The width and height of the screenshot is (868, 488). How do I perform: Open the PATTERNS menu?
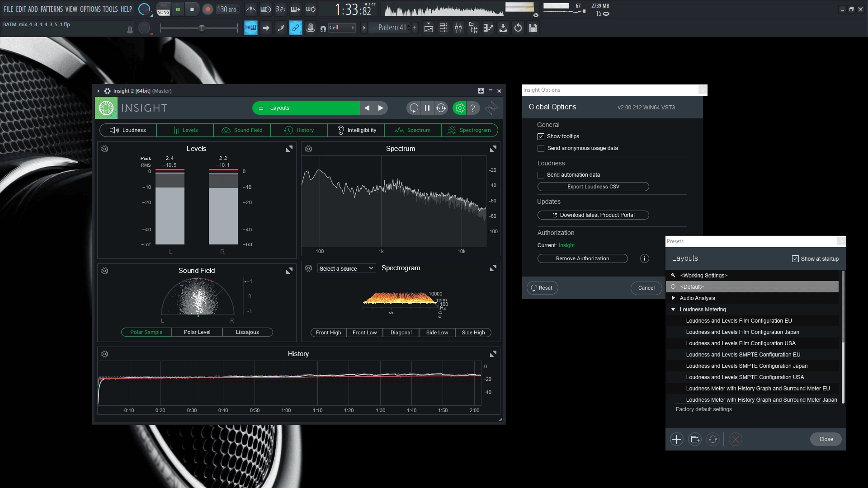tap(52, 9)
